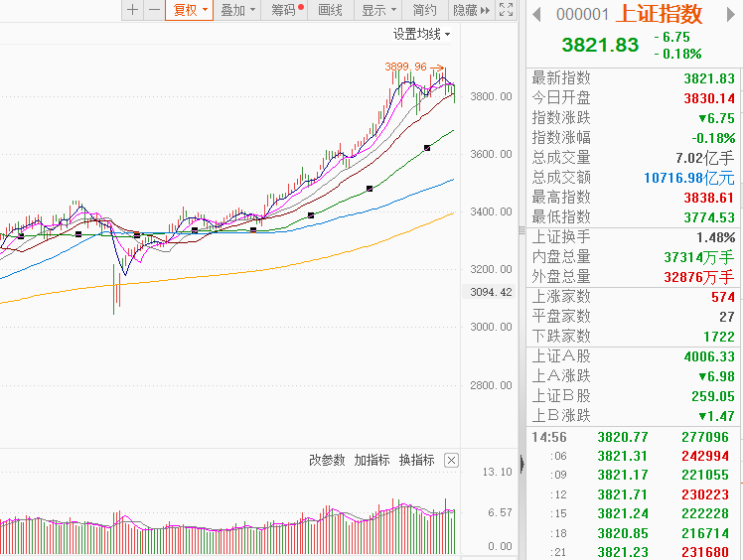This screenshot has height=560, width=743.
Task: Close the volume indicator sub-panel
Action: point(451,460)
